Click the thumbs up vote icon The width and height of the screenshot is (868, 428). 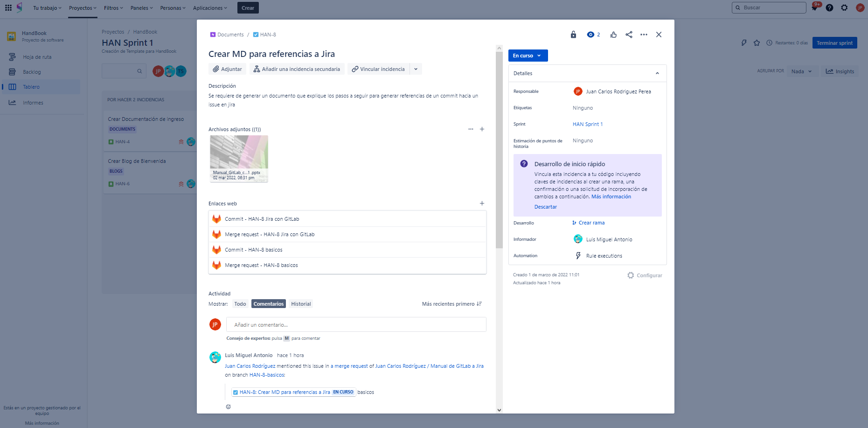tap(613, 35)
